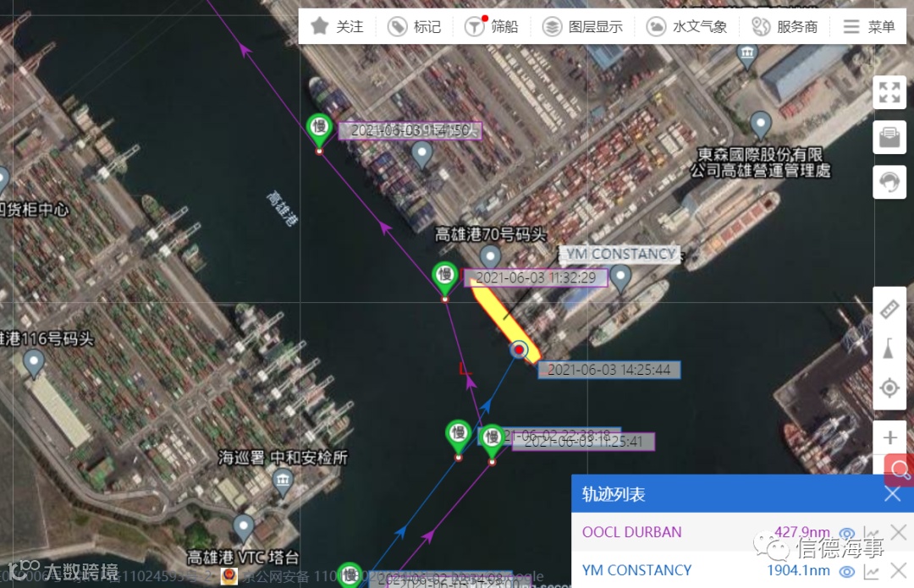Click the red search magnifier button

coord(900,470)
